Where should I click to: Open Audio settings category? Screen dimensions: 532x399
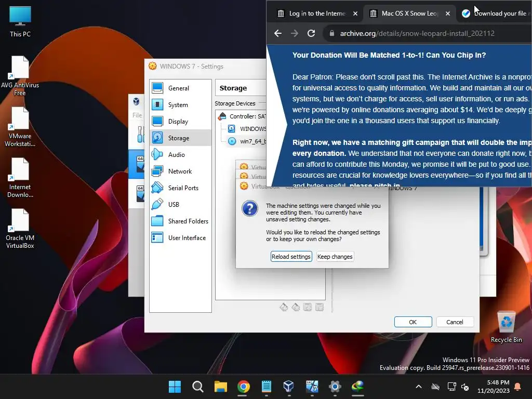point(180,154)
